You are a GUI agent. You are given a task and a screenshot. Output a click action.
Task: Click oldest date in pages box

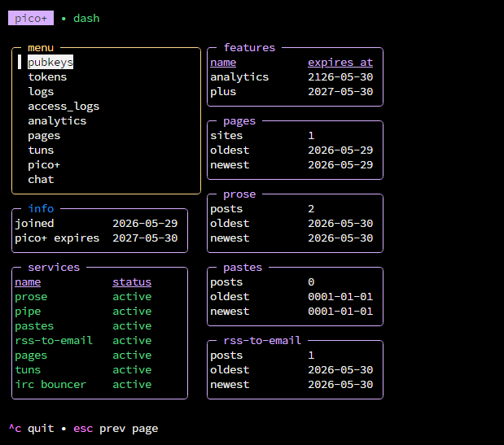coord(340,150)
